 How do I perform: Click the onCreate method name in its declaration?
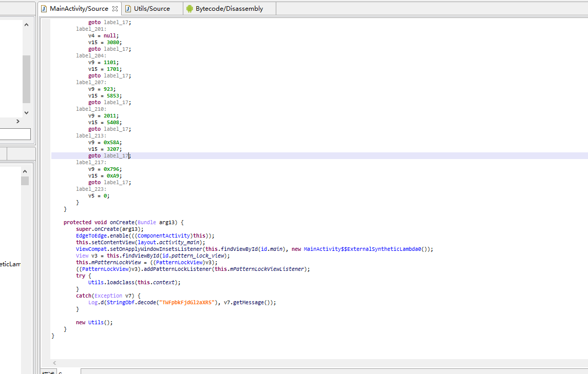[122, 222]
